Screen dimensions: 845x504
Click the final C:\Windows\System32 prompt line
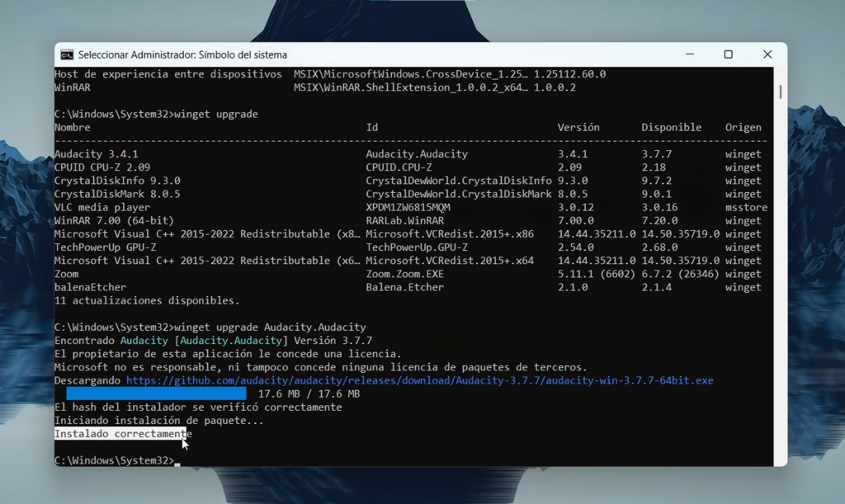114,460
